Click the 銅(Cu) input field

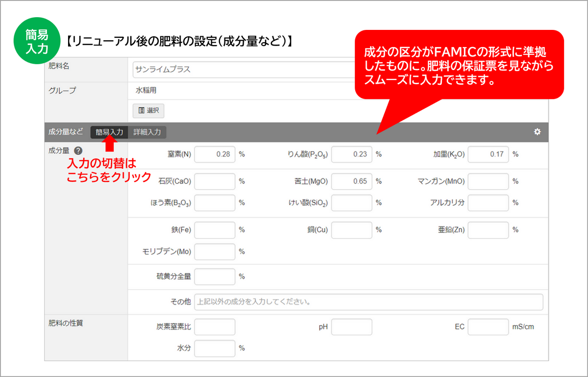click(351, 230)
